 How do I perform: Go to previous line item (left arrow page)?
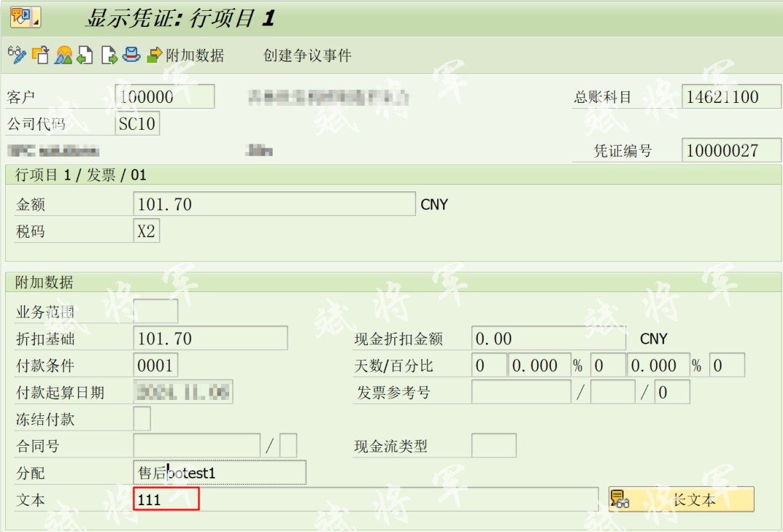click(x=86, y=54)
